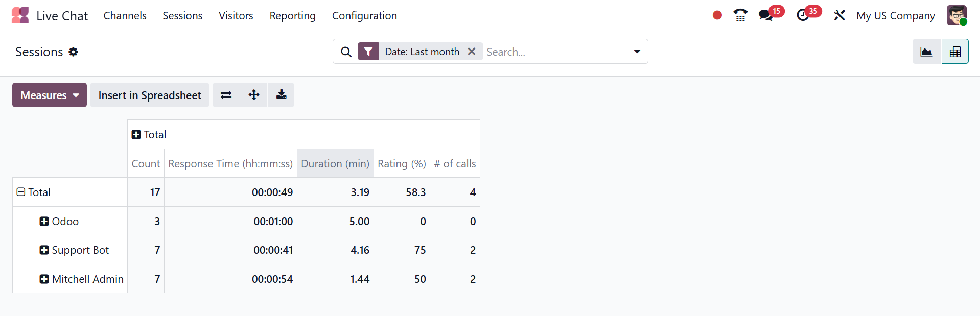Open the conversations chat icon
The image size is (980, 316).
[765, 15]
